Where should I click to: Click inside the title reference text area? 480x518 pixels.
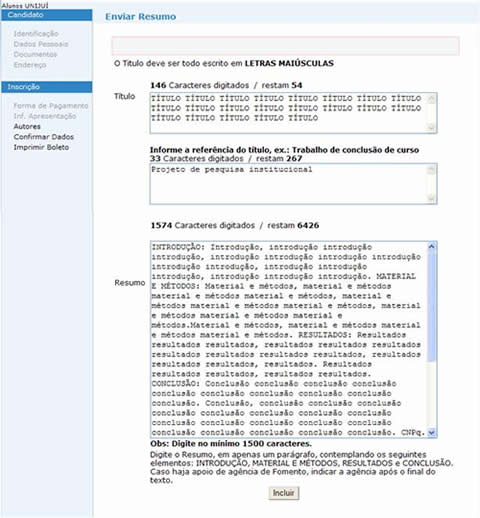click(x=288, y=184)
